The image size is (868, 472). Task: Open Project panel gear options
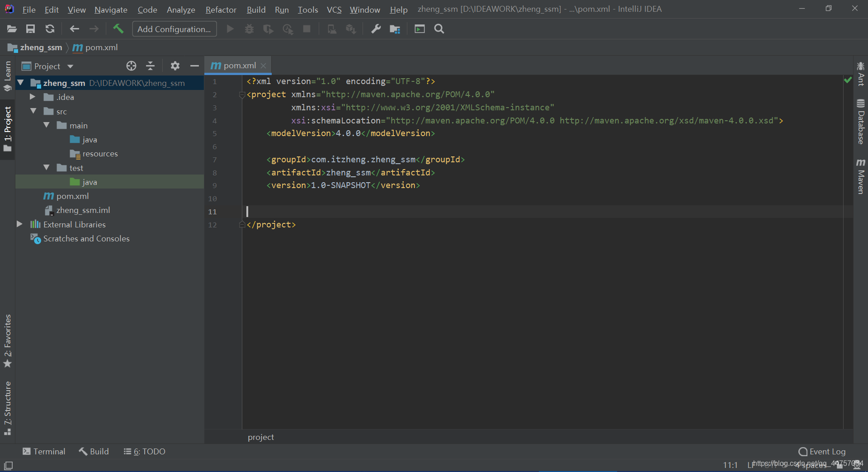click(175, 66)
